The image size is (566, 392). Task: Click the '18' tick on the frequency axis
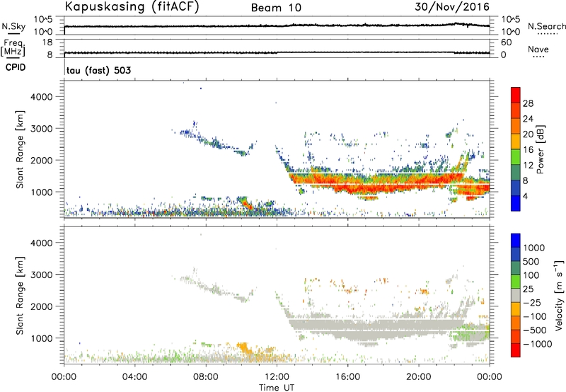[47, 42]
